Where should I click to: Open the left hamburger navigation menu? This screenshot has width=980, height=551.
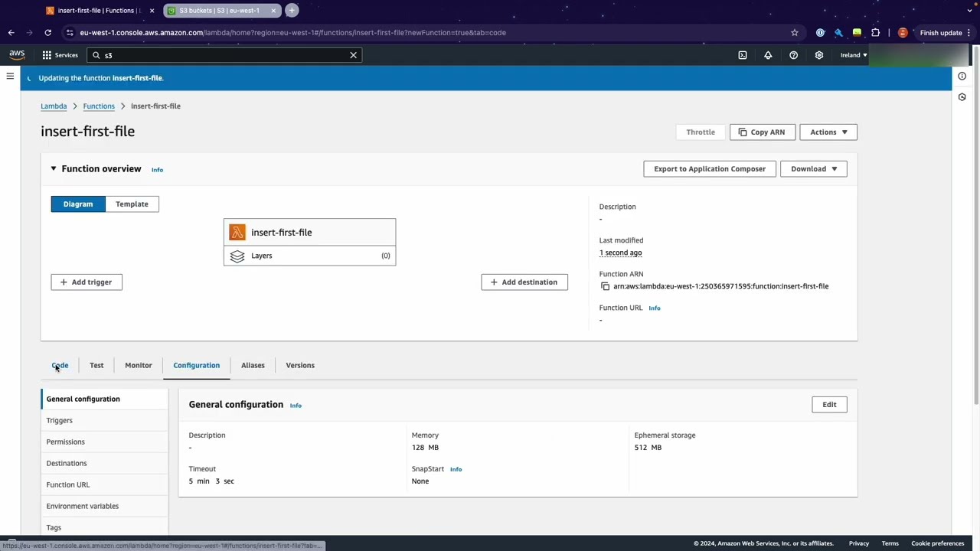[x=10, y=76]
